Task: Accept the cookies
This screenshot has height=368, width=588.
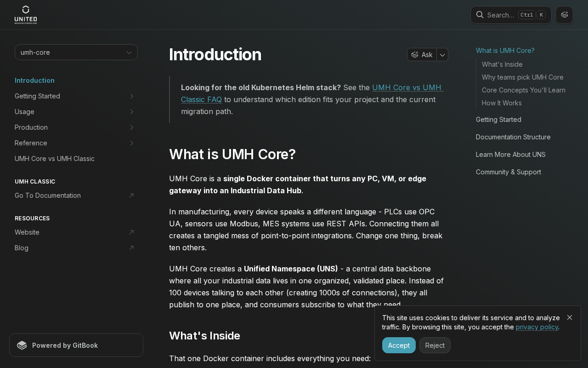Action: tap(399, 345)
